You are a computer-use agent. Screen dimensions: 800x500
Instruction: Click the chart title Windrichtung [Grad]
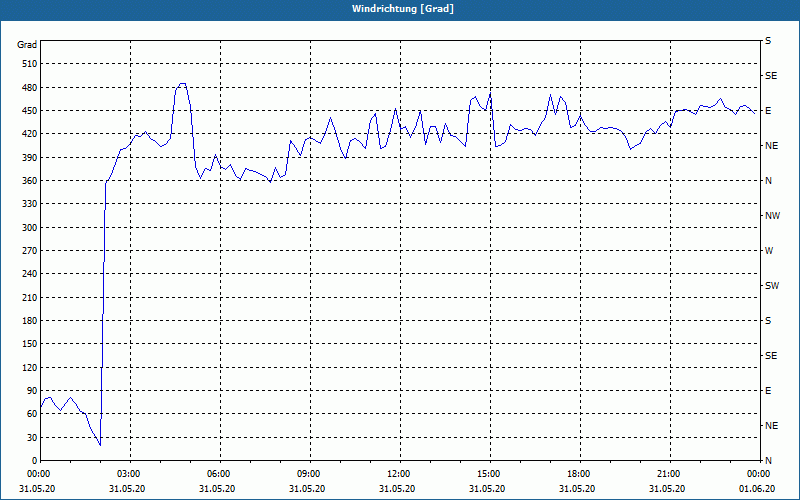point(403,9)
